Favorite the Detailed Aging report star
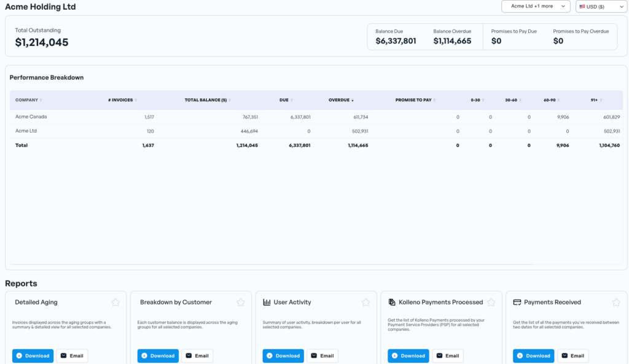The width and height of the screenshot is (629, 364). (x=115, y=302)
